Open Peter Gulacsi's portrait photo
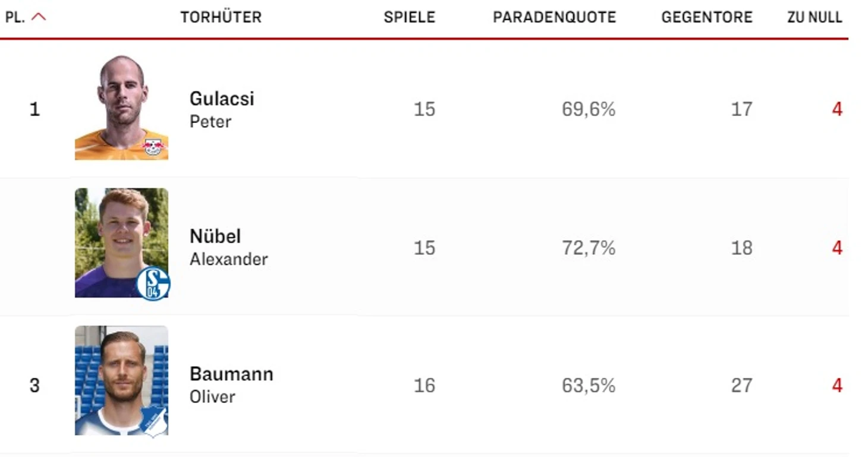 click(121, 108)
